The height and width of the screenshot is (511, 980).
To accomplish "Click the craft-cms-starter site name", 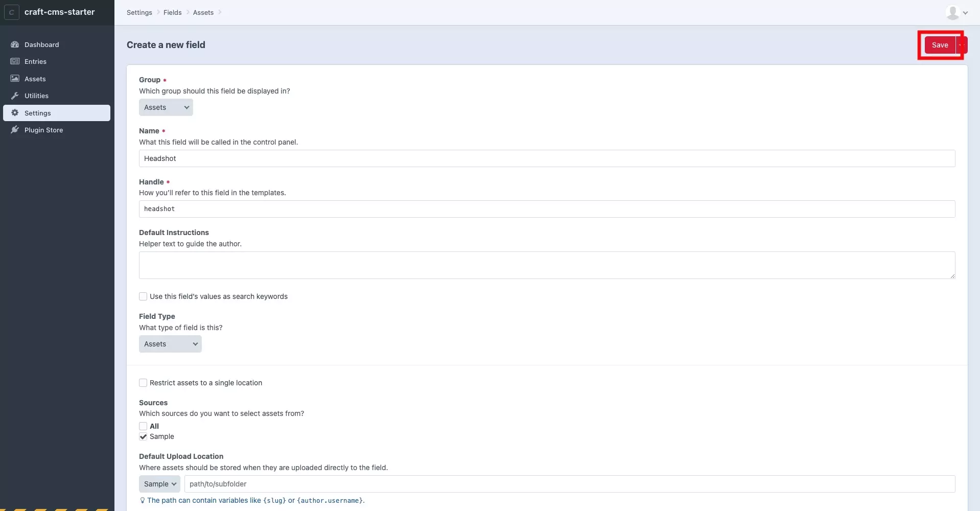I will point(60,12).
